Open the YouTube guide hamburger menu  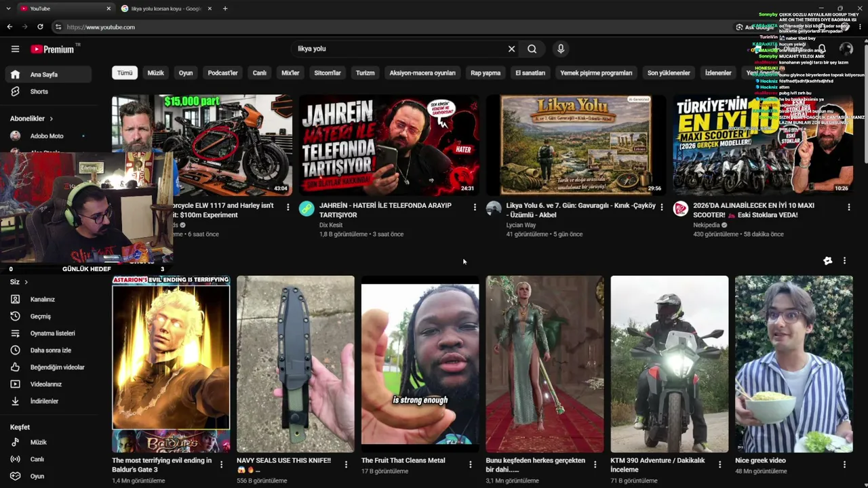pos(15,49)
